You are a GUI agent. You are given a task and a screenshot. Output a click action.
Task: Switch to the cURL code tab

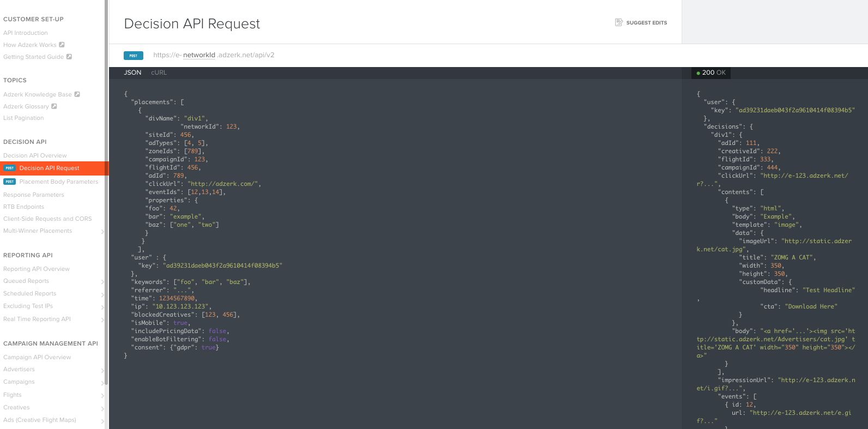coord(159,72)
